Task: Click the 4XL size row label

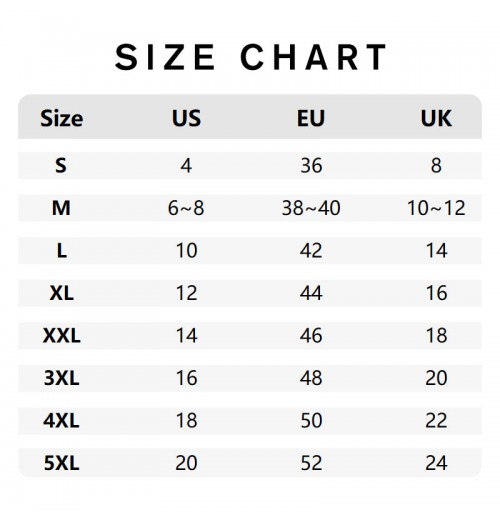Action: point(62,421)
